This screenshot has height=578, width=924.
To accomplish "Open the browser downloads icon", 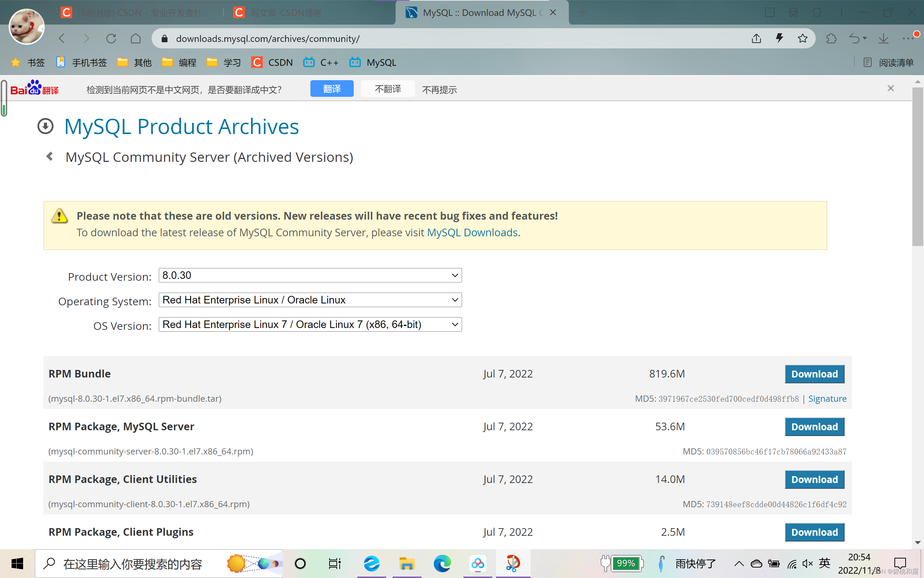I will tap(884, 39).
